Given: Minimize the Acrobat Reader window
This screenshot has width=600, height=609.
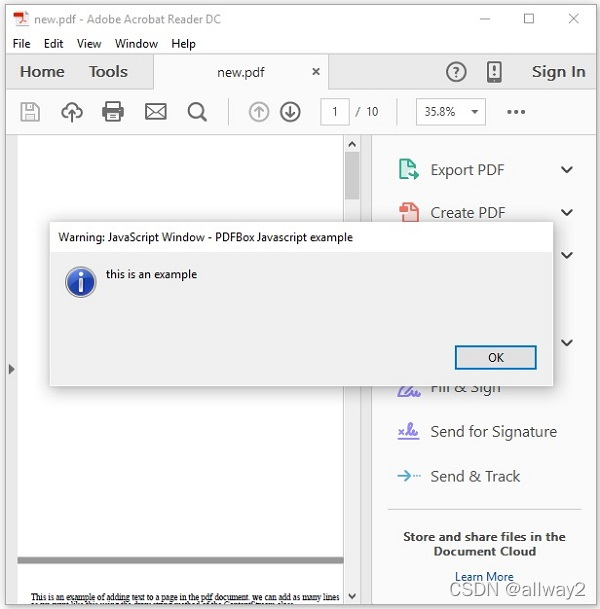Looking at the screenshot, I should 485,19.
